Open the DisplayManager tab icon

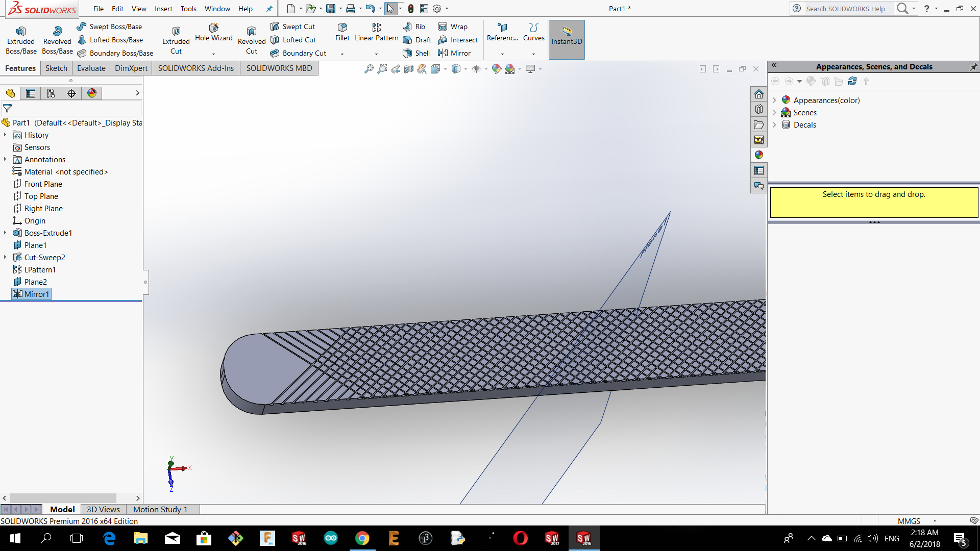click(x=92, y=93)
